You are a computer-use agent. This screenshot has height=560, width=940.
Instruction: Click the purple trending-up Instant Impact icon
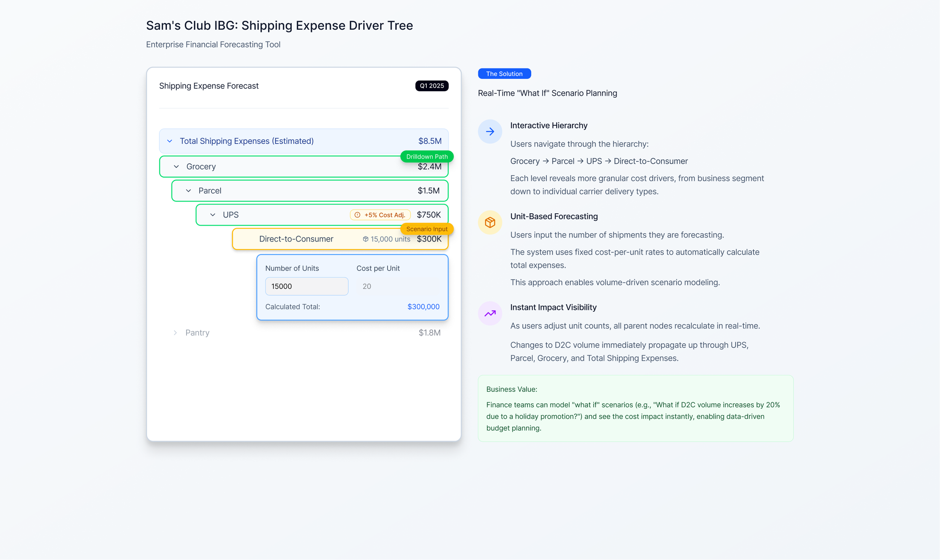click(x=490, y=313)
